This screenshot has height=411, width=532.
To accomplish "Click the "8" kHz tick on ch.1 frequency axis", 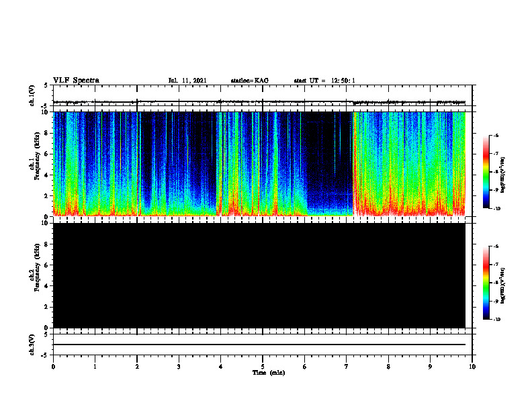I will click(47, 133).
